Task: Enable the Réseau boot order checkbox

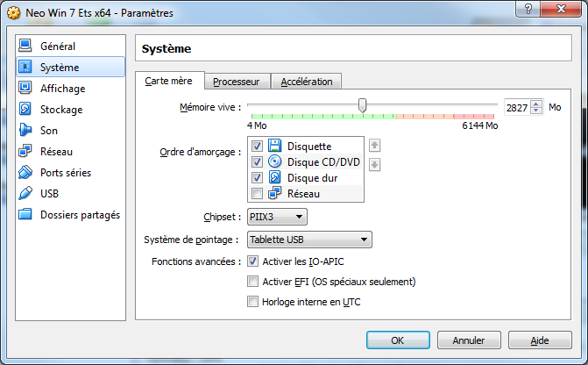Action: coord(257,193)
